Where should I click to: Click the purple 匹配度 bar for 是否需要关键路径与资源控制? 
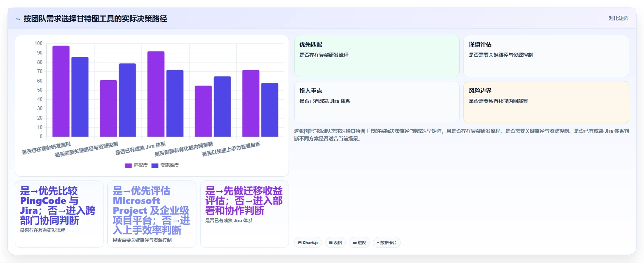[x=108, y=108]
